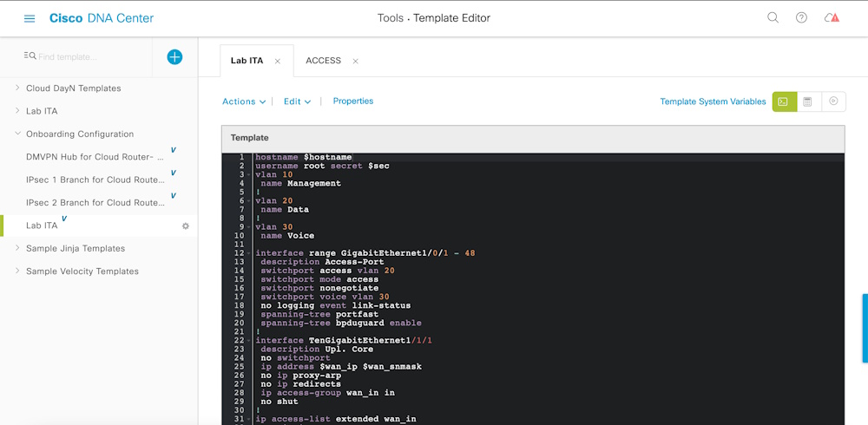Open DMVPN Hub for Cloud Router template
The image size is (868, 425).
pyautogui.click(x=95, y=157)
